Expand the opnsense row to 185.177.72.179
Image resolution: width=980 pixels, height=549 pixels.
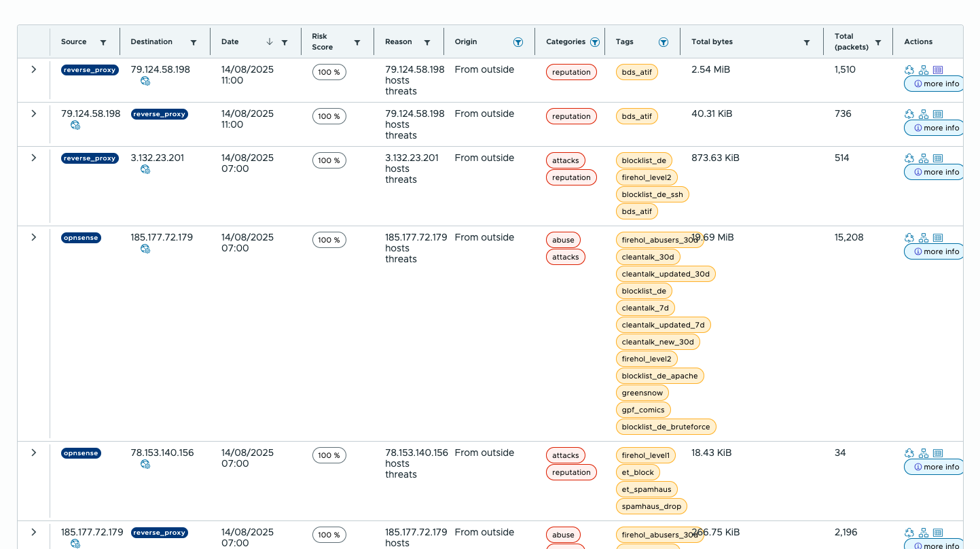click(x=34, y=237)
